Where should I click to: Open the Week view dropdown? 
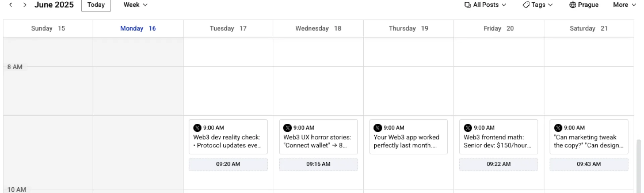pyautogui.click(x=136, y=5)
